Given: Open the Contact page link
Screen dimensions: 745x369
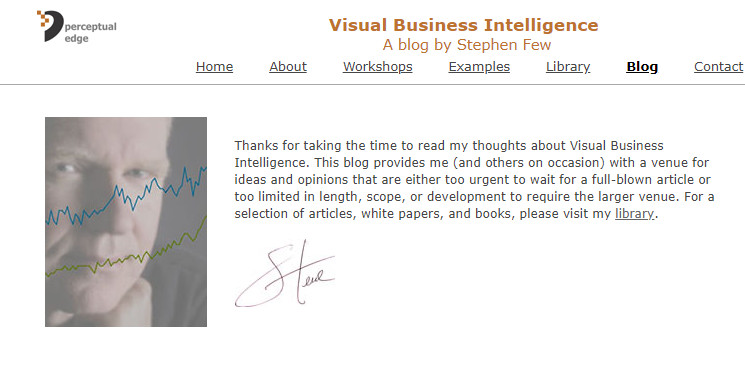Looking at the screenshot, I should coord(718,67).
